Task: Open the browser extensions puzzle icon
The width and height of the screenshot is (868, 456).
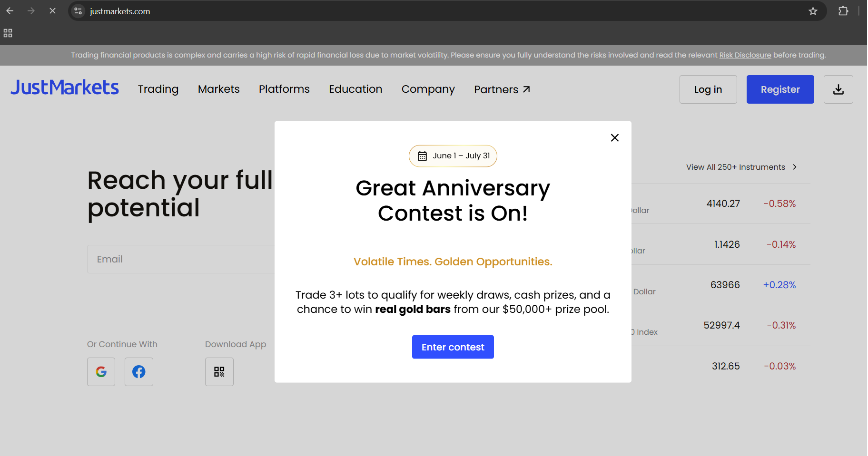Action: [843, 11]
